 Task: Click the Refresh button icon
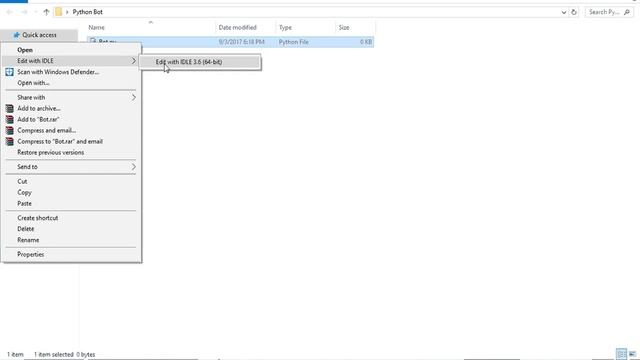(573, 12)
